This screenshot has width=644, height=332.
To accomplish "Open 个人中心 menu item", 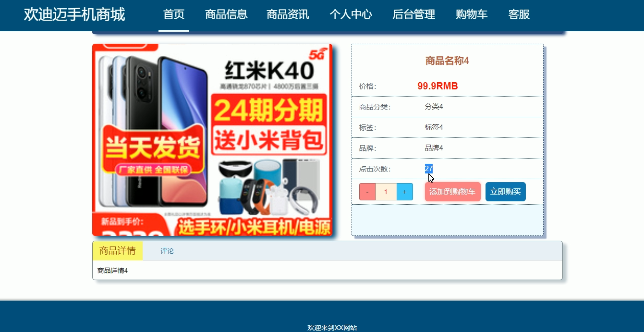I will coord(351,14).
